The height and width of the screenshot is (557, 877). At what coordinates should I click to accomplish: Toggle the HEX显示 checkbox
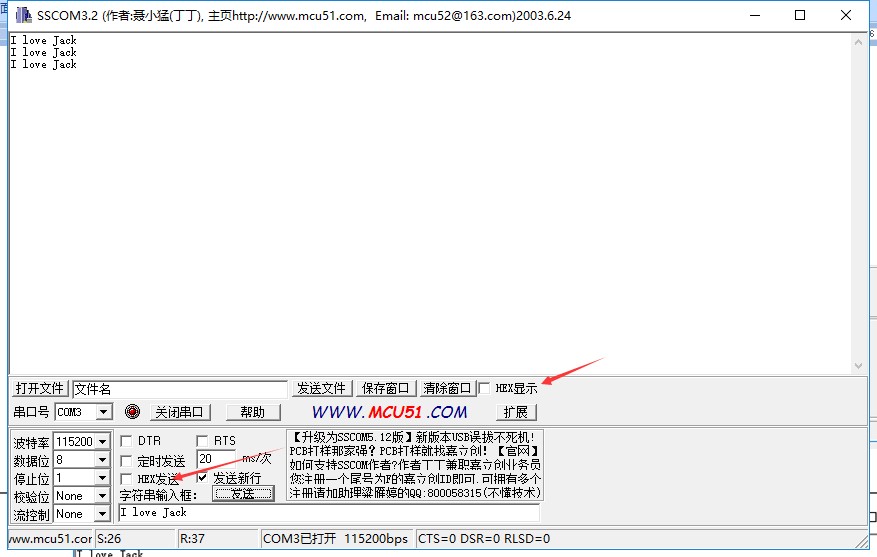click(x=484, y=388)
